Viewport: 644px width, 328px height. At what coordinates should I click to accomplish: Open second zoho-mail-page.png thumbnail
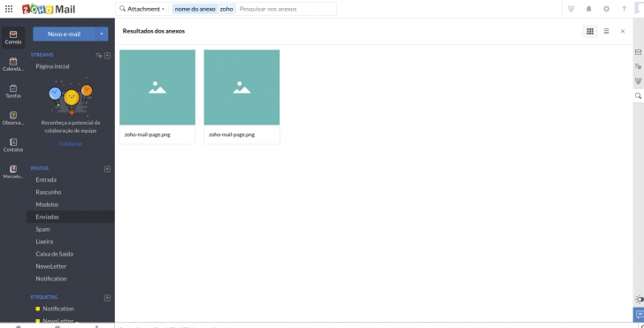point(241,88)
